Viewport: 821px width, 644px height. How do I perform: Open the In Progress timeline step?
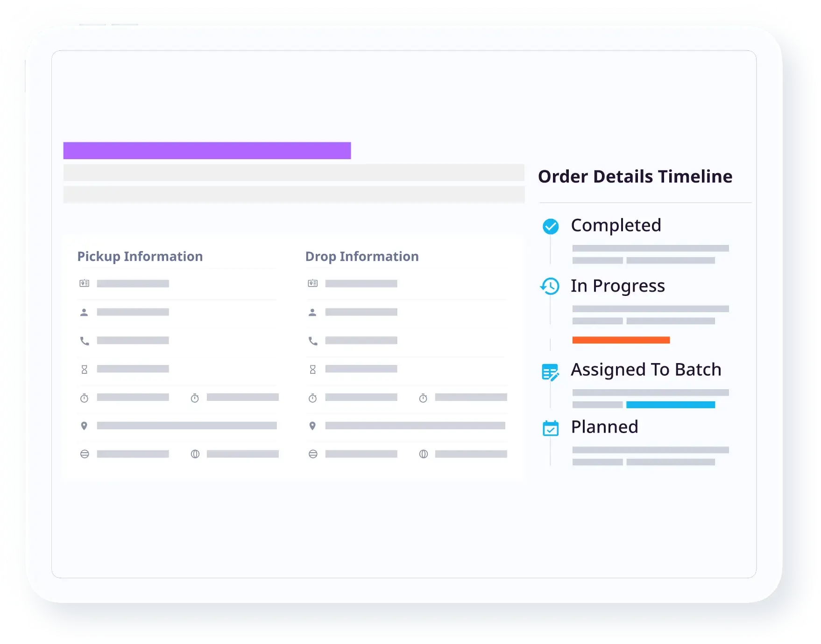pos(617,286)
